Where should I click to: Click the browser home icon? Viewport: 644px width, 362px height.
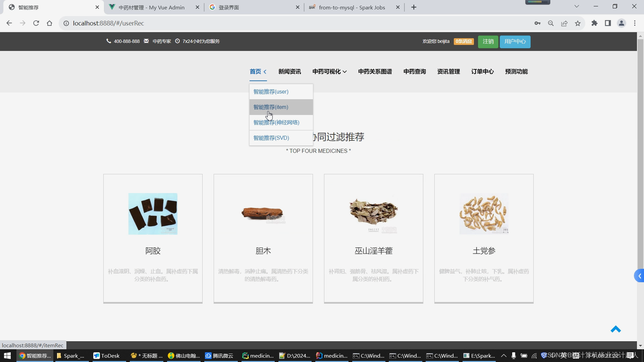pos(50,23)
